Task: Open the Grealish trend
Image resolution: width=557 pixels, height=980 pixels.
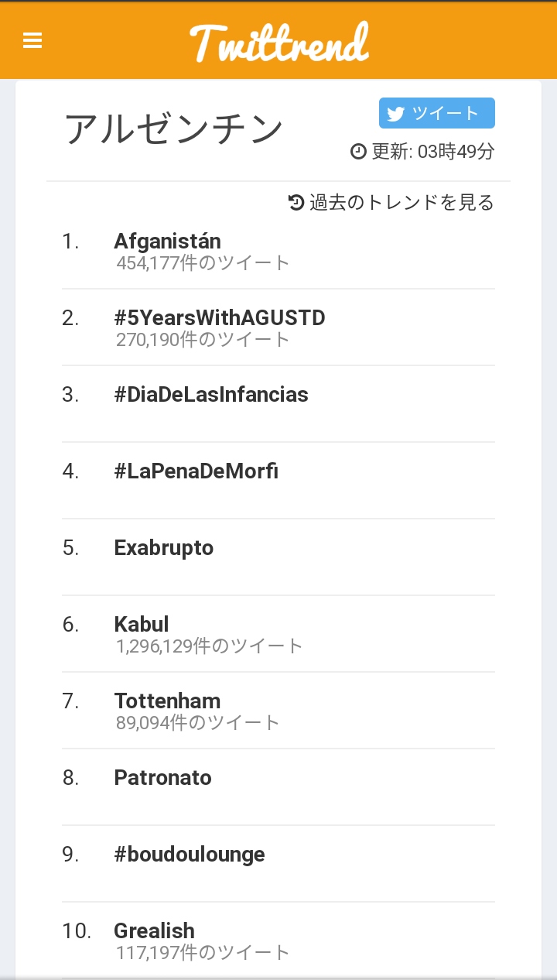Action: (x=154, y=930)
